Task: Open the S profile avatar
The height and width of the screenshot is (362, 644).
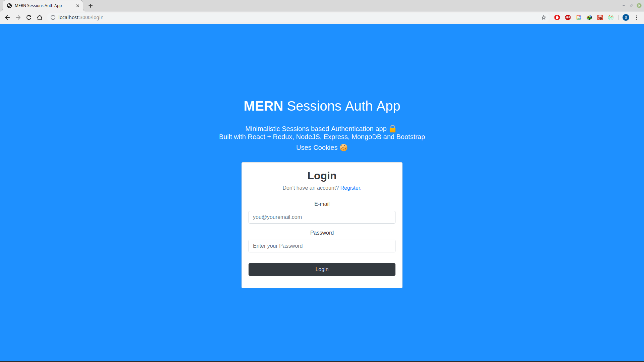Action: (x=626, y=17)
